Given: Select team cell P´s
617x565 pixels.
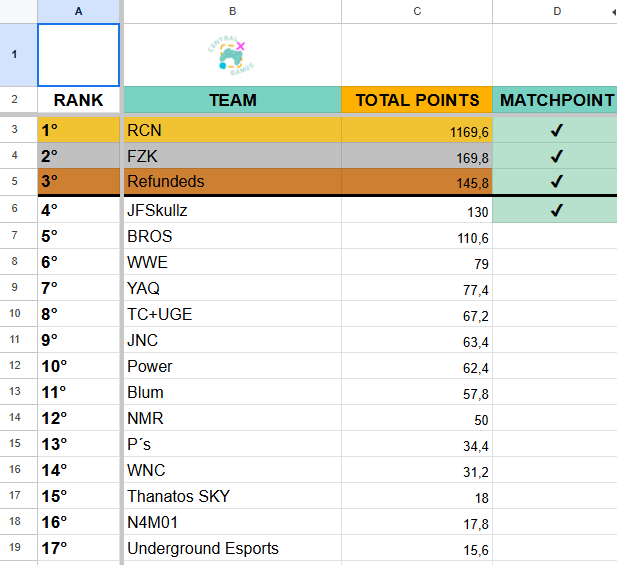Looking at the screenshot, I should point(233,443).
